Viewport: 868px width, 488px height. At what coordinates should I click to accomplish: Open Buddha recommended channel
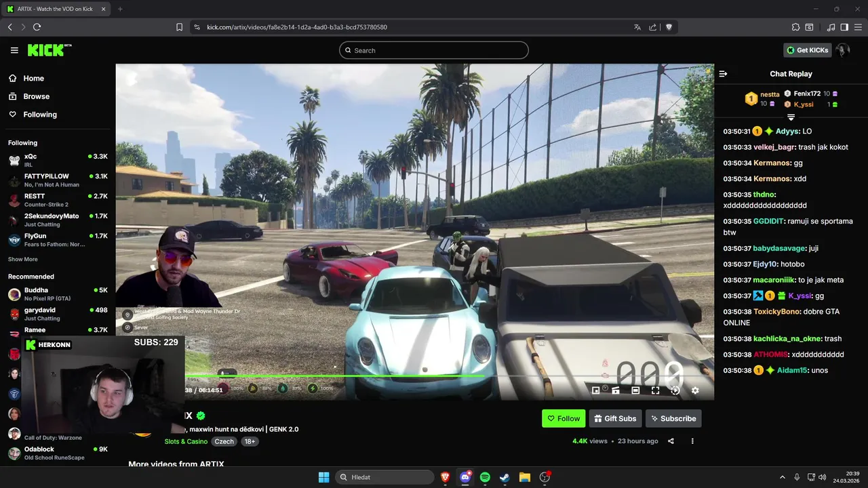click(x=58, y=294)
